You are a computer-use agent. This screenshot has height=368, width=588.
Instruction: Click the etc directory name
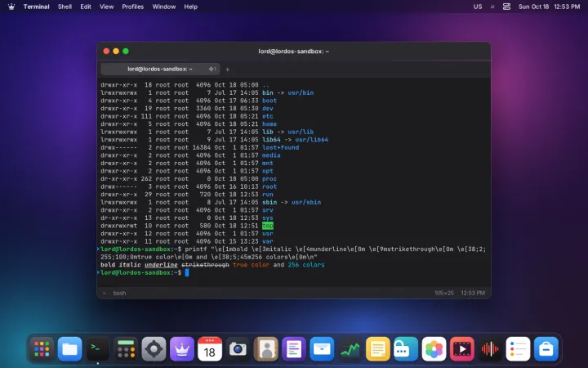(x=267, y=116)
